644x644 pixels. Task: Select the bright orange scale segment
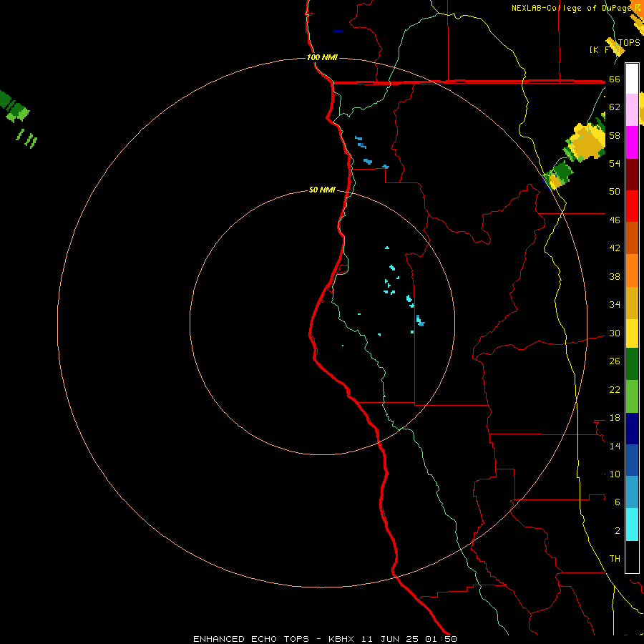(x=632, y=270)
